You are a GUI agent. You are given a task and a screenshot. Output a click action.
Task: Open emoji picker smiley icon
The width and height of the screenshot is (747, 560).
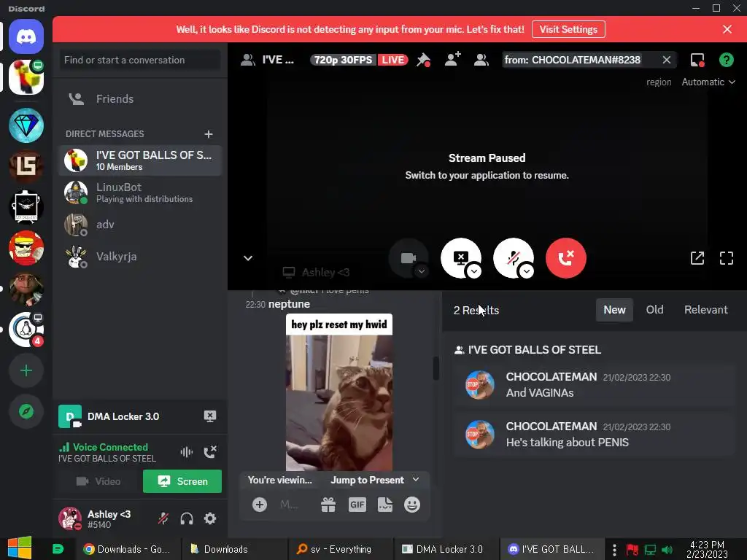(412, 505)
